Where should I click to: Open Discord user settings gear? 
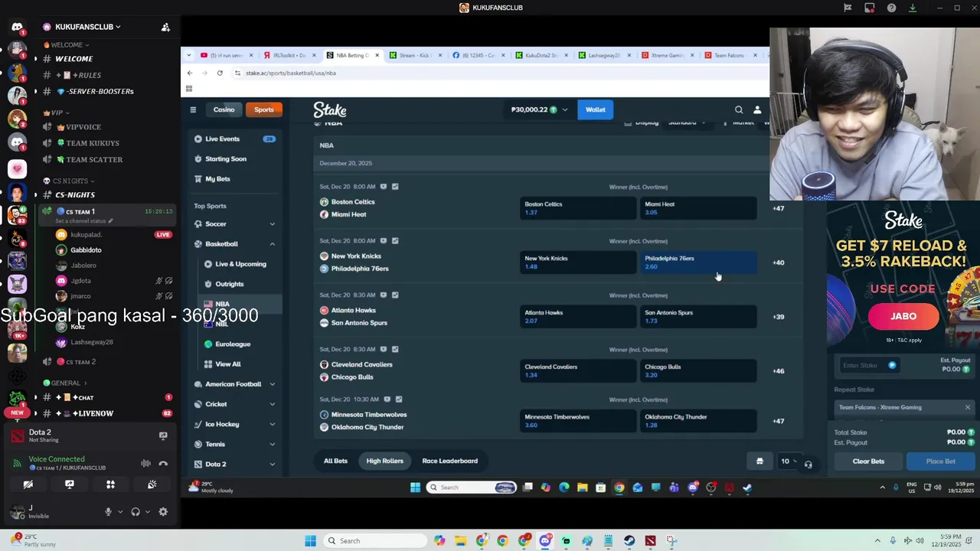point(163,512)
